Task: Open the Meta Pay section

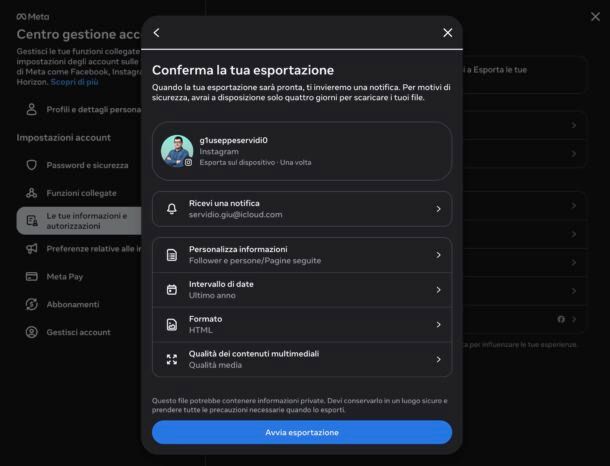Action: 79,277
